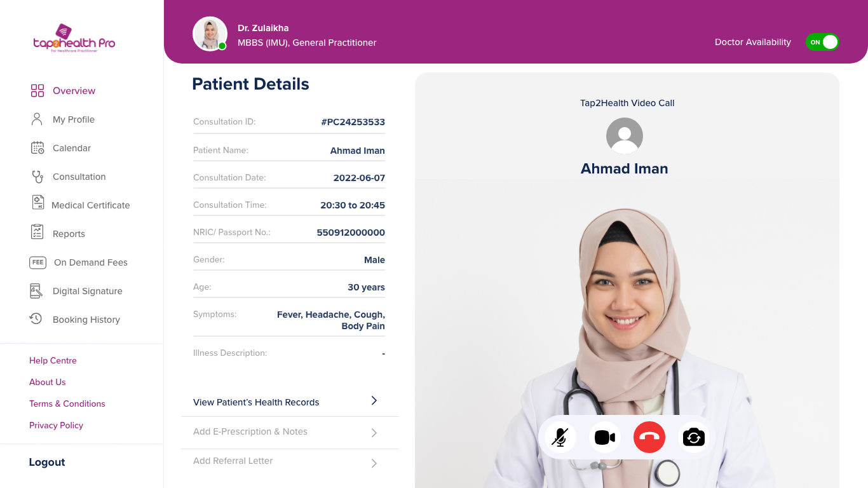Open My Profile menu item

pos(74,119)
